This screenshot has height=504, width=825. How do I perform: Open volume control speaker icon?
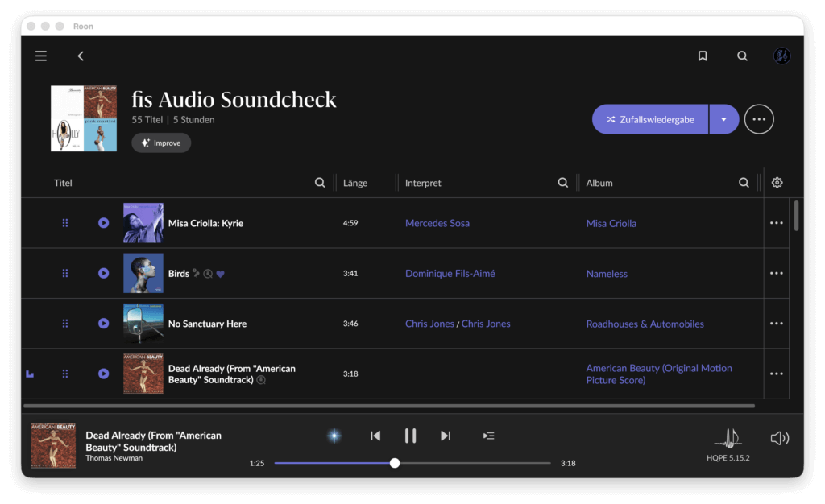[x=779, y=438]
